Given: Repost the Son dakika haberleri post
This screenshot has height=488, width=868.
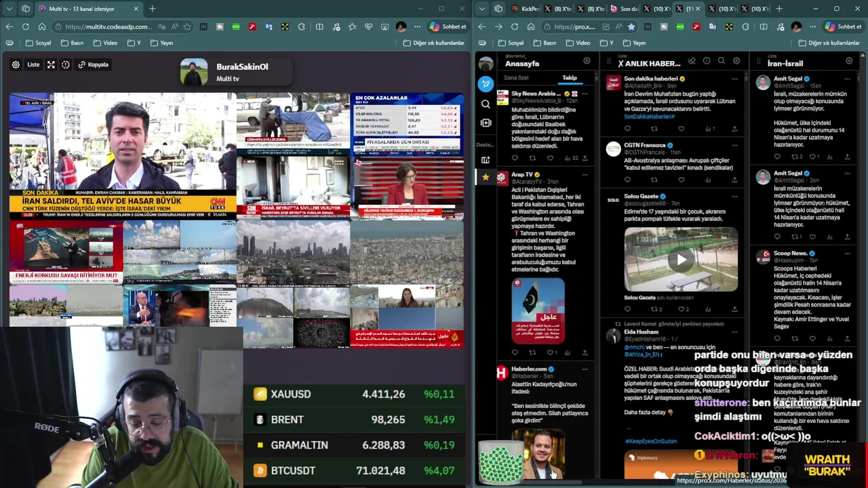Looking at the screenshot, I should tap(654, 129).
